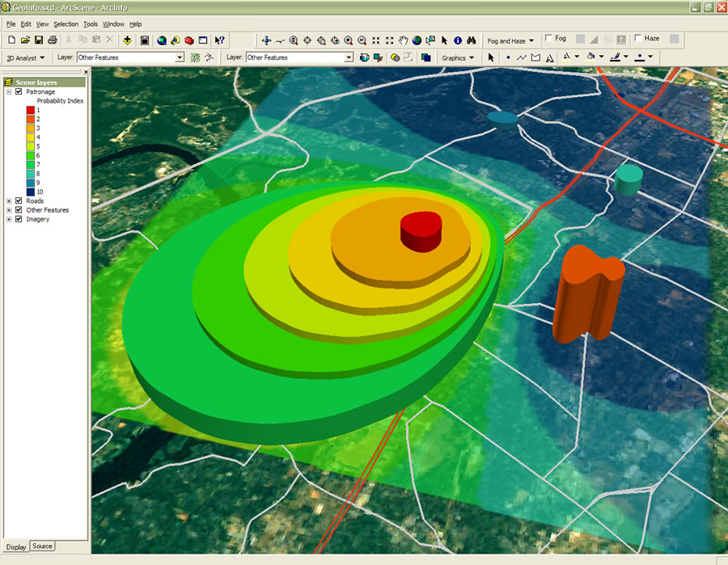Open the line color dropdown arrow
This screenshot has width=728, height=565.
click(x=626, y=57)
